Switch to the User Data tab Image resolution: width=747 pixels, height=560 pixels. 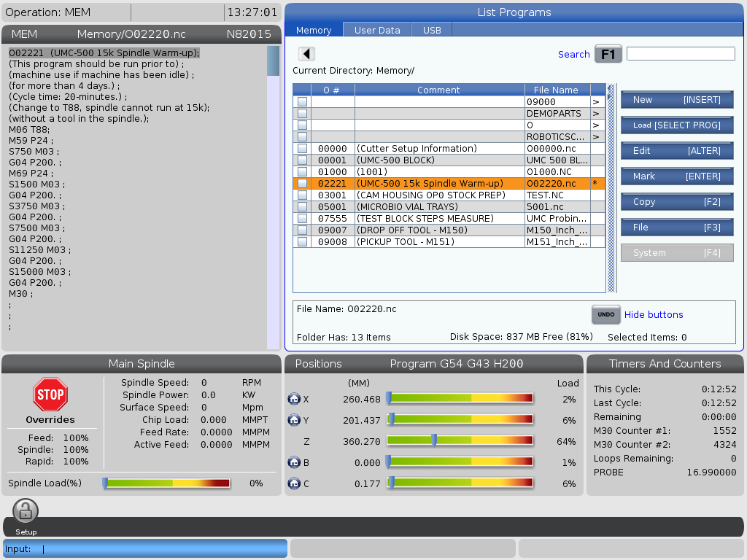coord(377,30)
